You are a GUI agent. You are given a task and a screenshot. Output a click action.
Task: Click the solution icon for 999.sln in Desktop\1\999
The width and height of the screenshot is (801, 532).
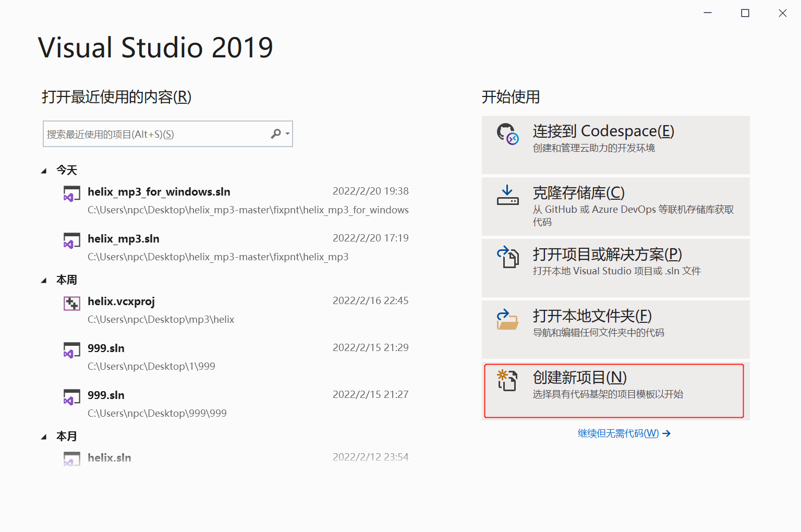tap(72, 350)
